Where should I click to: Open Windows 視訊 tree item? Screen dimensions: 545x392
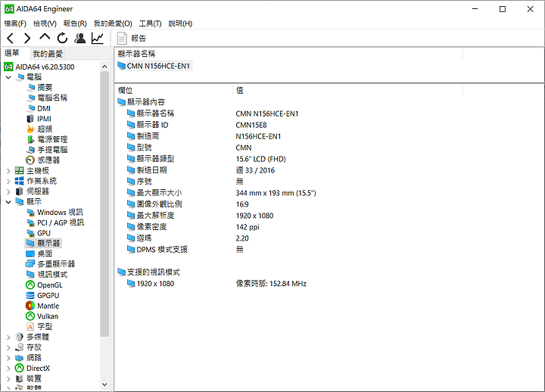click(60, 213)
